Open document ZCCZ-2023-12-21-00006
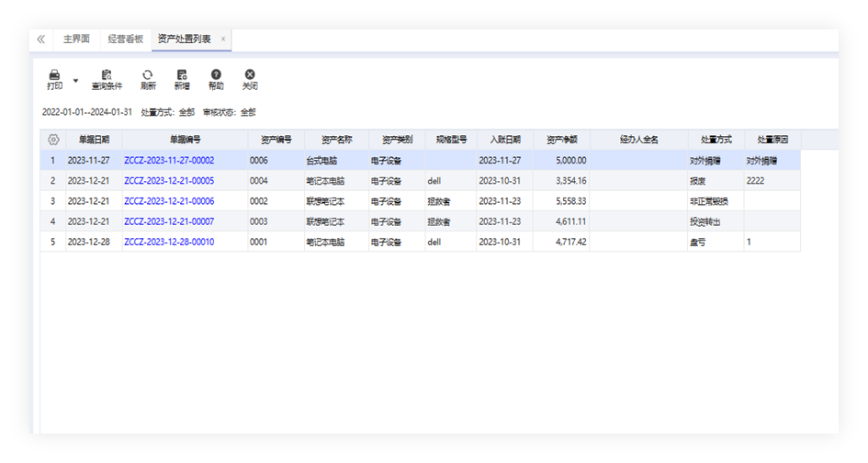The width and height of the screenshot is (868, 463). [x=169, y=201]
